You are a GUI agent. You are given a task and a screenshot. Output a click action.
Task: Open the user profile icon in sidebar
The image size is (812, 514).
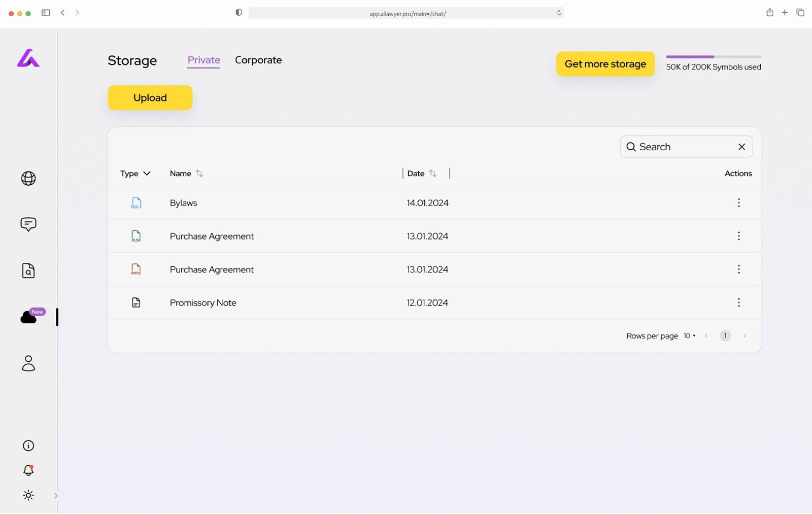click(28, 363)
